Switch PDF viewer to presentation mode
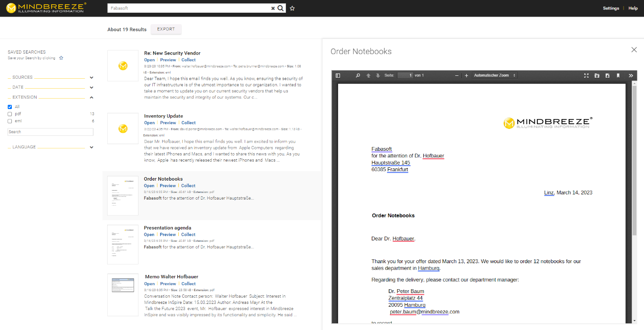 (x=586, y=75)
